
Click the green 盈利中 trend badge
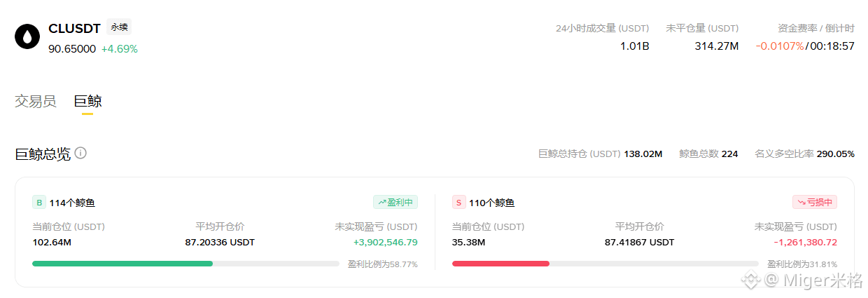pyautogui.click(x=395, y=203)
